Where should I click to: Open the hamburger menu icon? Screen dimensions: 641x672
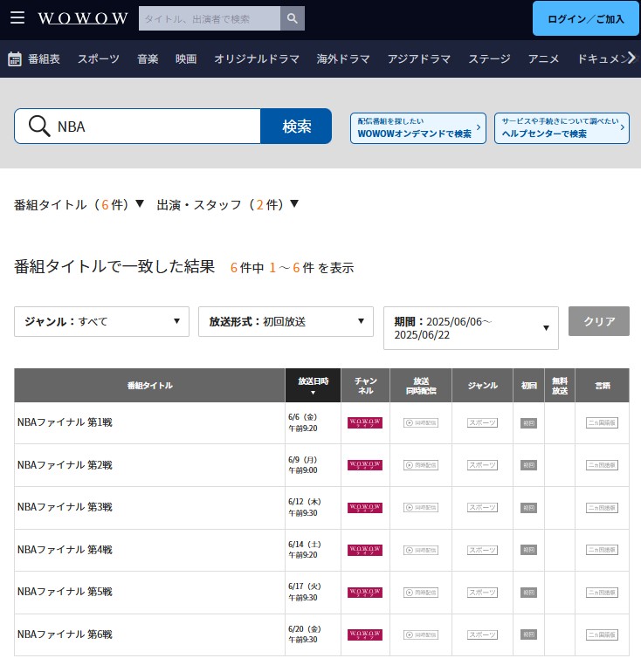point(17,18)
